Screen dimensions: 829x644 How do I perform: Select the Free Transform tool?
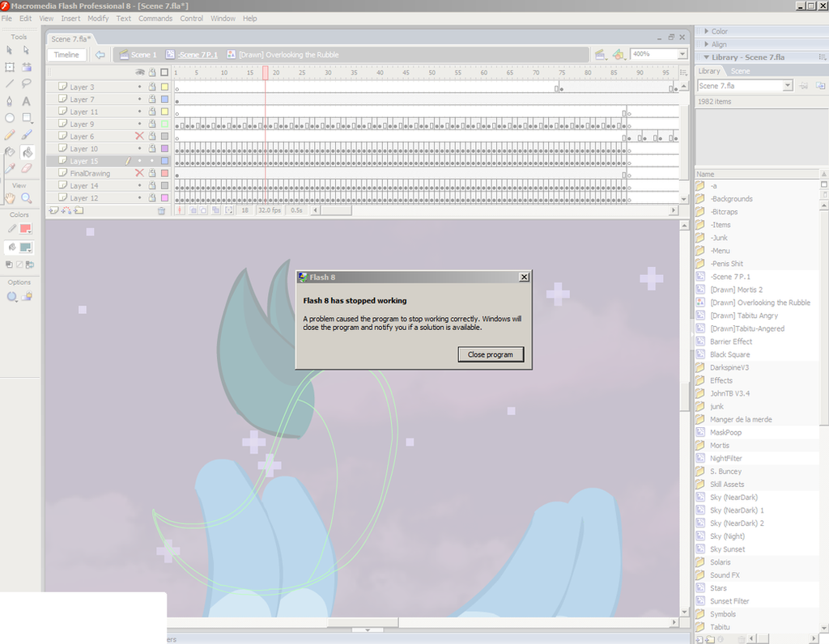[10, 67]
